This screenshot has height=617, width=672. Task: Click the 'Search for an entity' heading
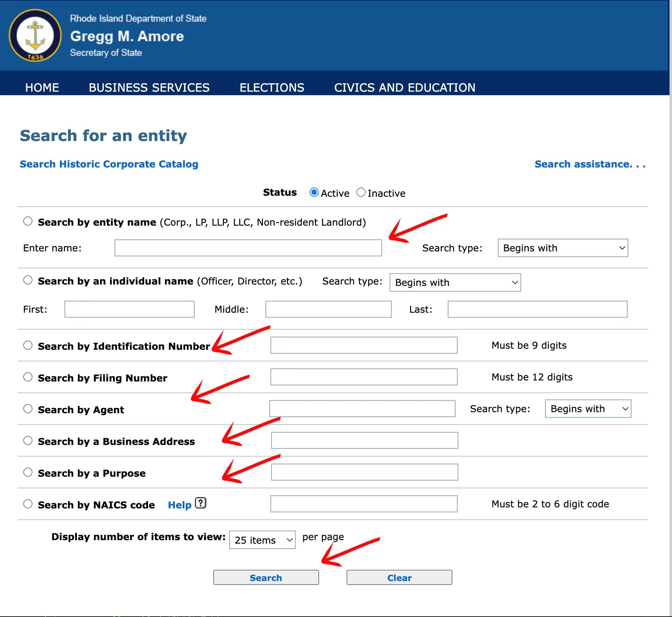coord(103,136)
